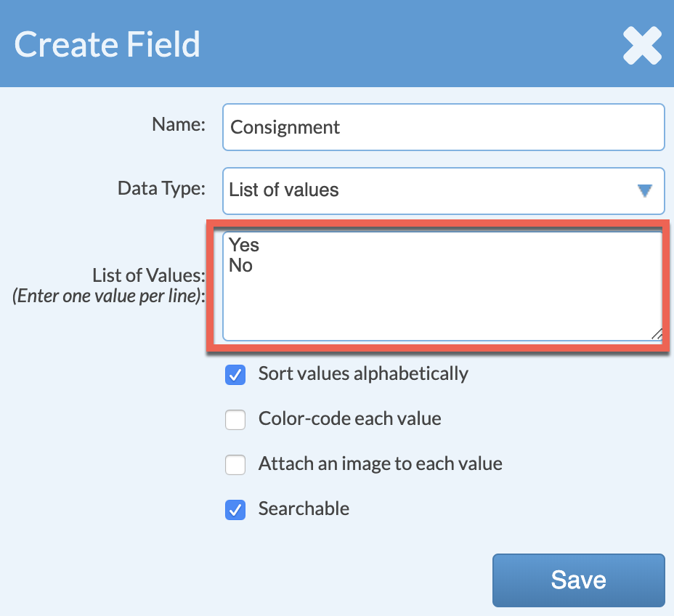Place cursor on the "No" line
The height and width of the screenshot is (616, 674).
241,266
